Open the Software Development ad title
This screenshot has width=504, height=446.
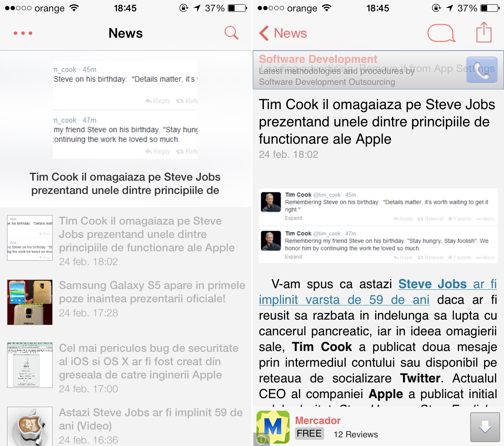(318, 59)
